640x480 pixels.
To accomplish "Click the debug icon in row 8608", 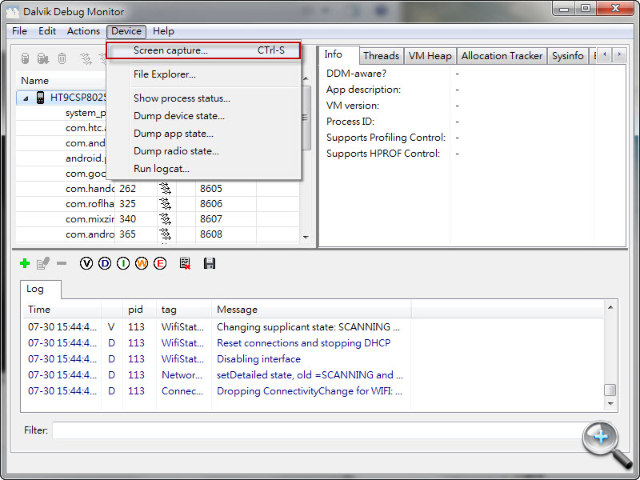I will [165, 234].
